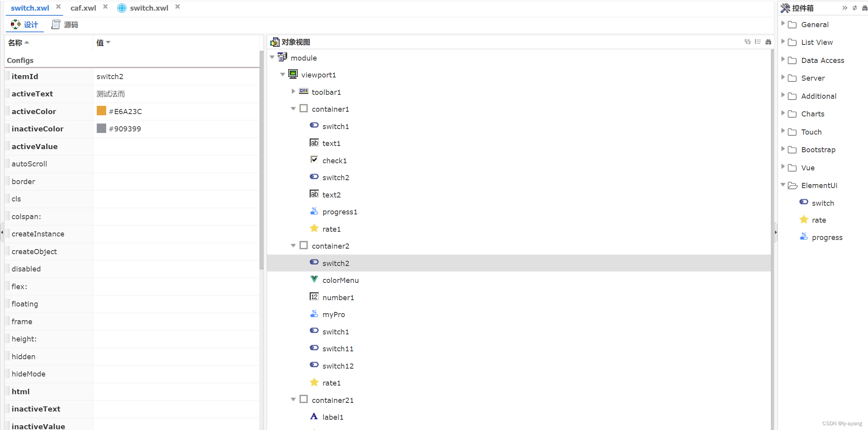Click the activeColor orange swatch #E6A23C
868x430 pixels.
[x=101, y=111]
